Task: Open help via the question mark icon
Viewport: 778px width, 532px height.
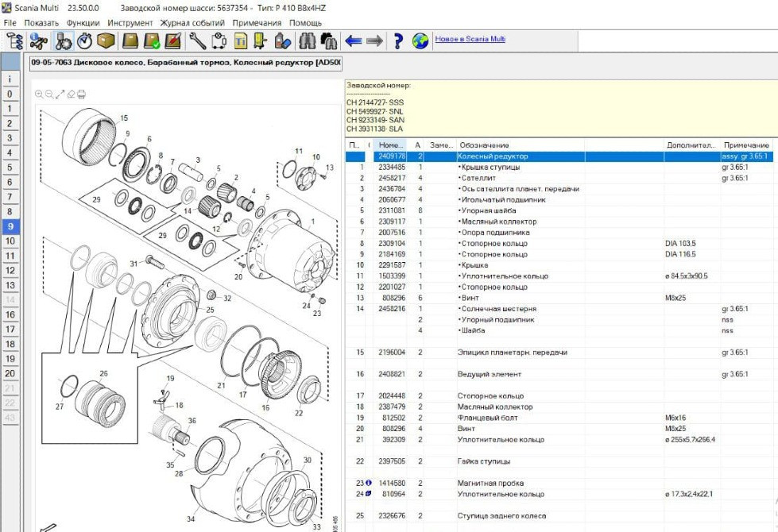Action: (x=398, y=40)
